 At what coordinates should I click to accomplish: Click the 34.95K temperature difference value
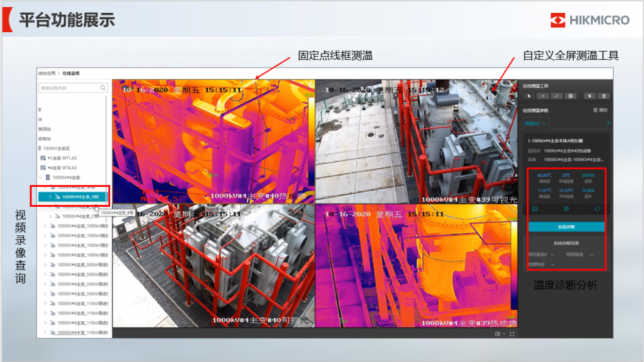point(588,175)
